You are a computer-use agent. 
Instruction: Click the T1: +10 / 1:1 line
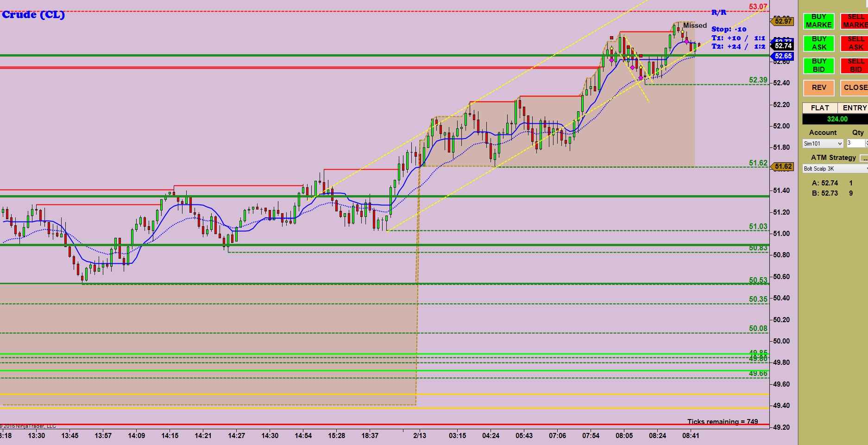tap(738, 38)
